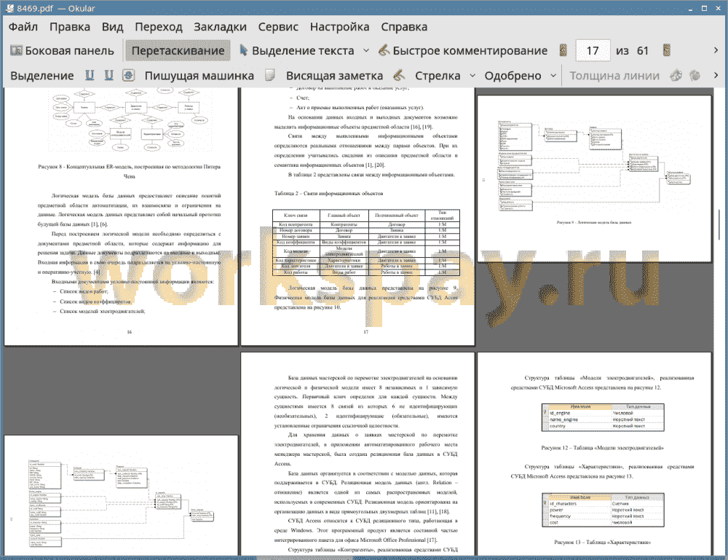
Task: Select the Стрелка arrow tool
Action: [438, 76]
